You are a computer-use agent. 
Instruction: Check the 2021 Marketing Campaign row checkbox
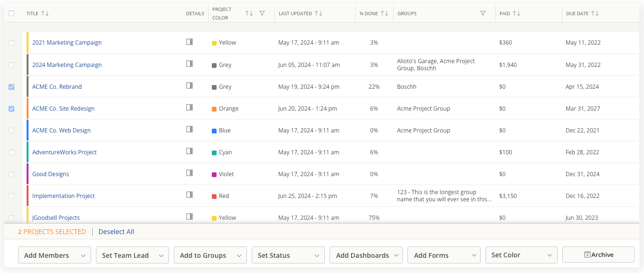[x=11, y=43]
